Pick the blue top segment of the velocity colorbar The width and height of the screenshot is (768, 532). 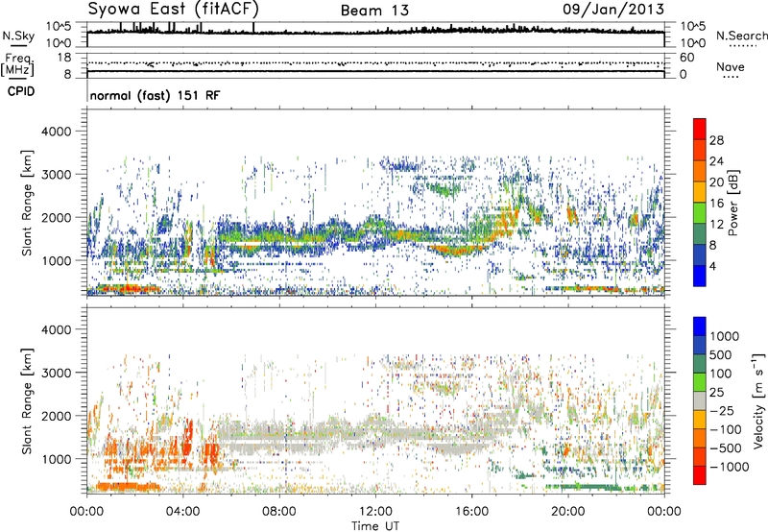point(700,326)
